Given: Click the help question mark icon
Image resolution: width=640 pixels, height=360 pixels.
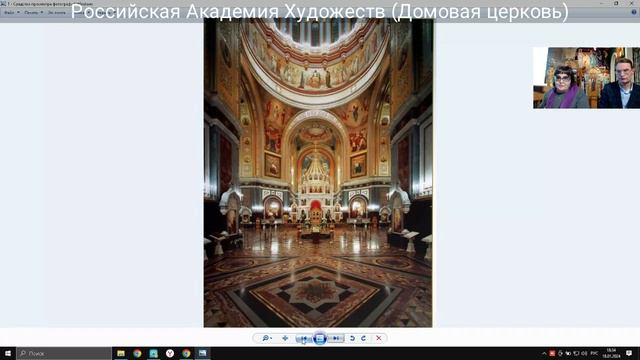Looking at the screenshot, I should tap(634, 12).
